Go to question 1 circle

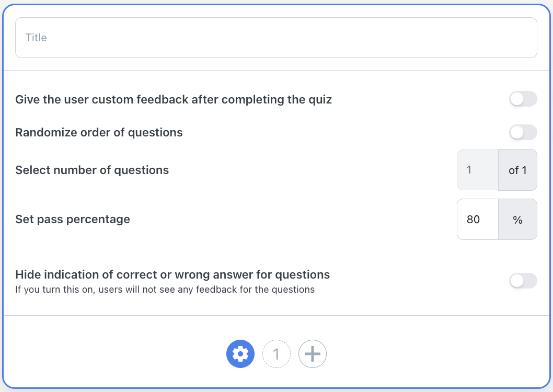pyautogui.click(x=276, y=353)
